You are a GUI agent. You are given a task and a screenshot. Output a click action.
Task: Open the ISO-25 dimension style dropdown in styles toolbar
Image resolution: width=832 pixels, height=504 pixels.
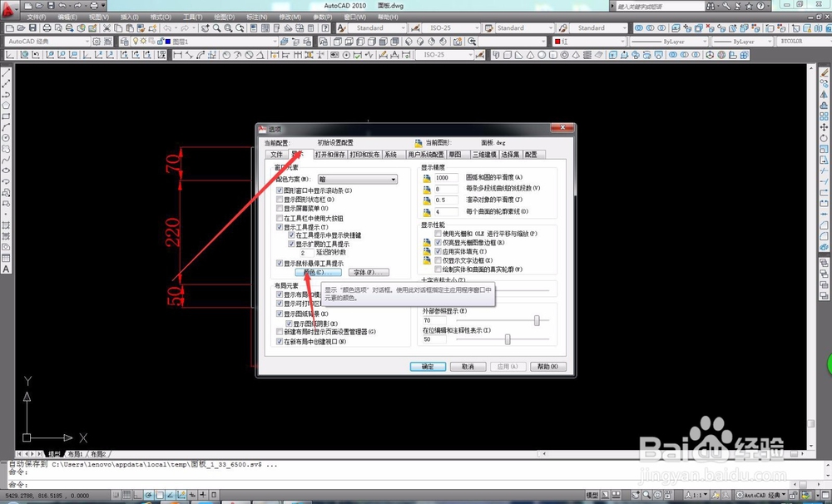click(x=451, y=27)
